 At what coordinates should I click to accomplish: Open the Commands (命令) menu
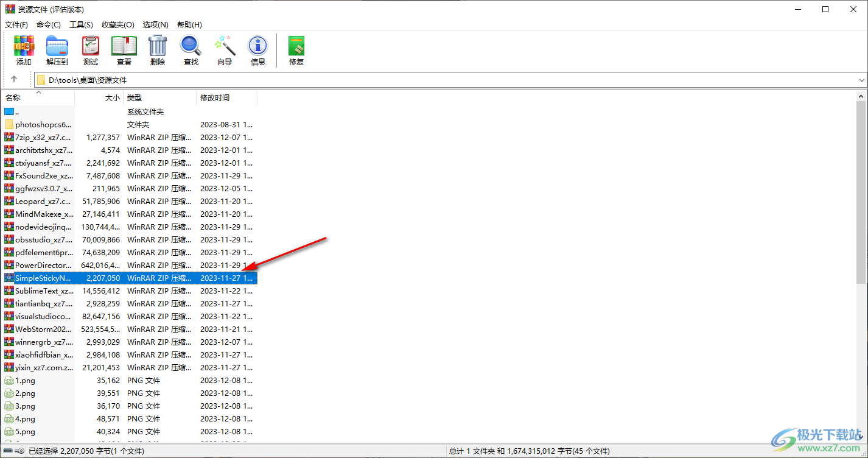click(x=49, y=24)
